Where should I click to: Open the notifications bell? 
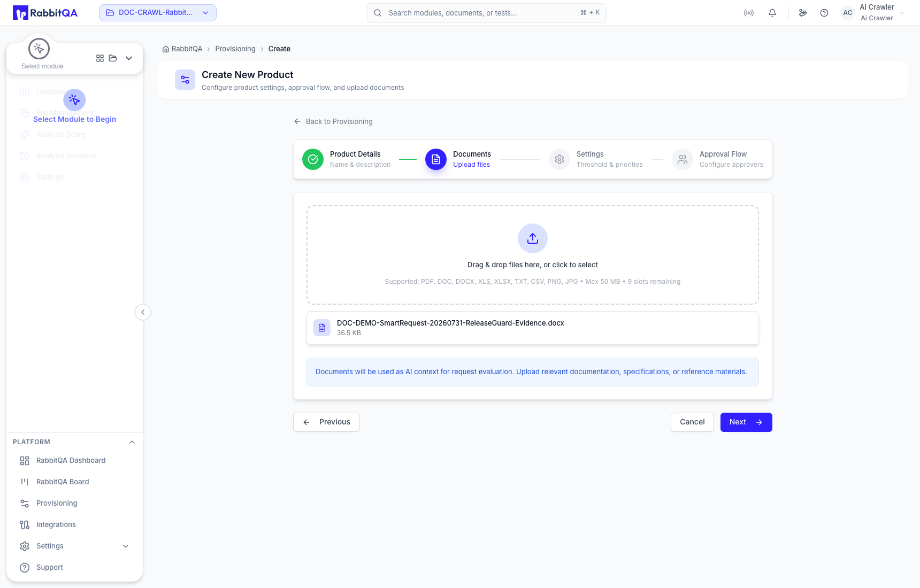click(772, 13)
